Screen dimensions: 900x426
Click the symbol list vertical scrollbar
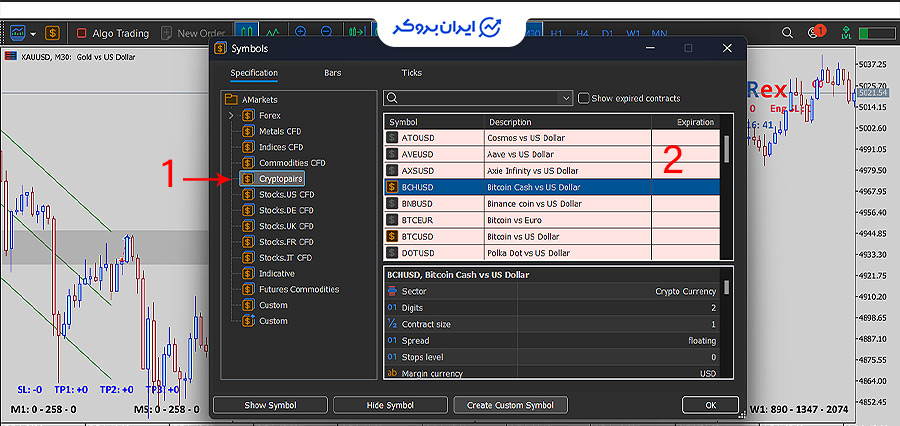[727, 149]
